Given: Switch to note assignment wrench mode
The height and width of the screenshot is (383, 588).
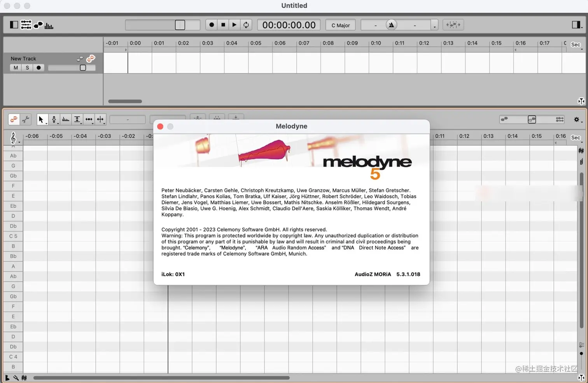Looking at the screenshot, I should click(x=26, y=119).
